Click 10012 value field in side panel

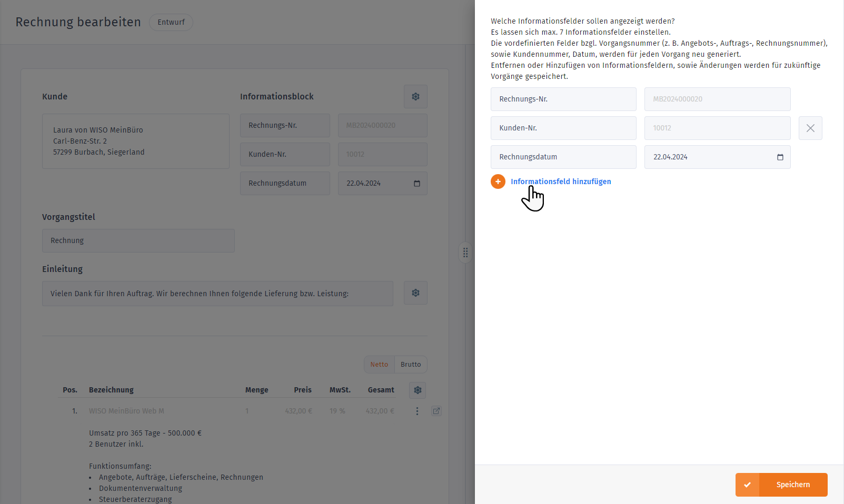[x=717, y=128]
